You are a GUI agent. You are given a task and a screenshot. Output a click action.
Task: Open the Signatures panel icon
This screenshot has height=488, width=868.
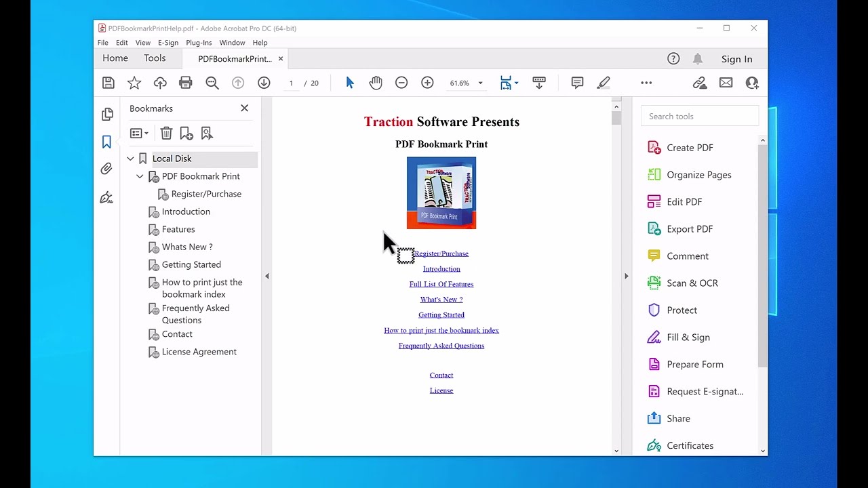[x=106, y=198]
